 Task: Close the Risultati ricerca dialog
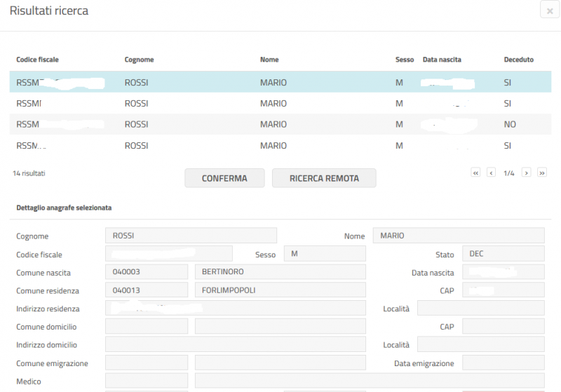pos(549,11)
